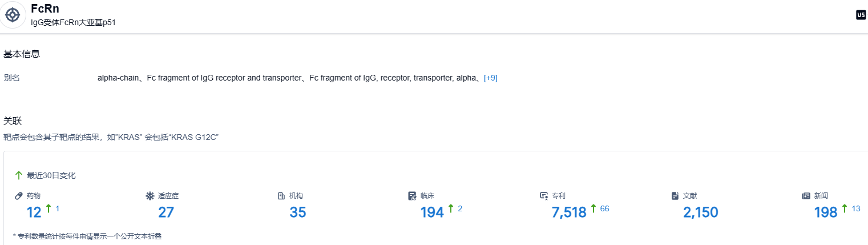Open the 198 news count
868x245 pixels.
826,212
